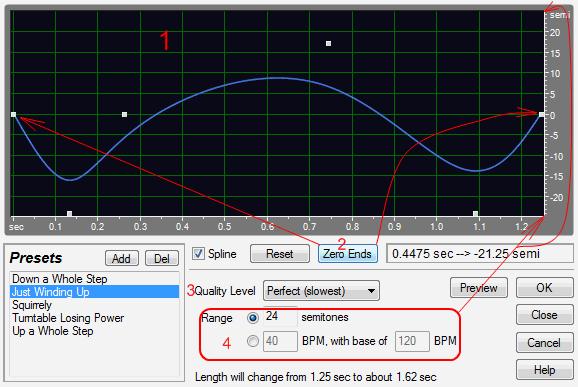Click the bottom control point near 0.13 sec

[69, 213]
